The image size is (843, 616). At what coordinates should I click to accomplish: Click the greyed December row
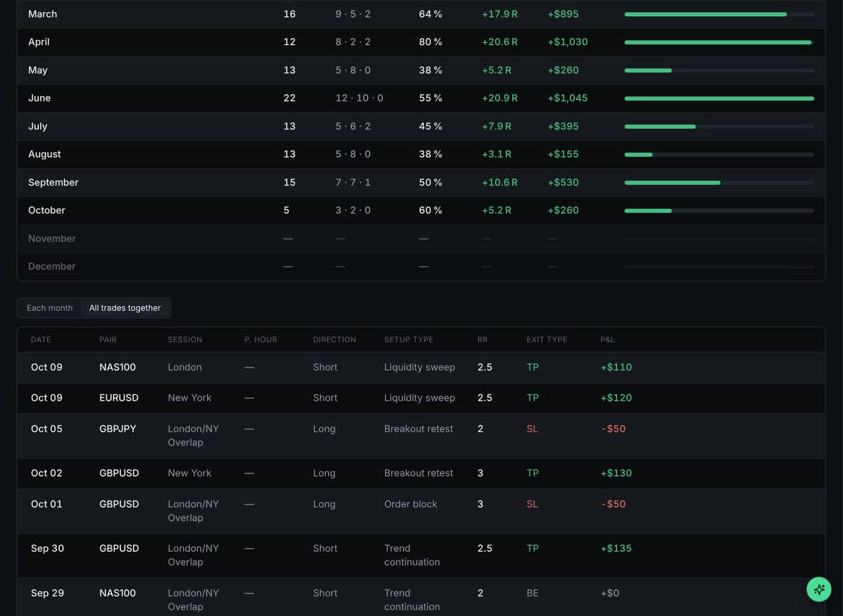421,267
